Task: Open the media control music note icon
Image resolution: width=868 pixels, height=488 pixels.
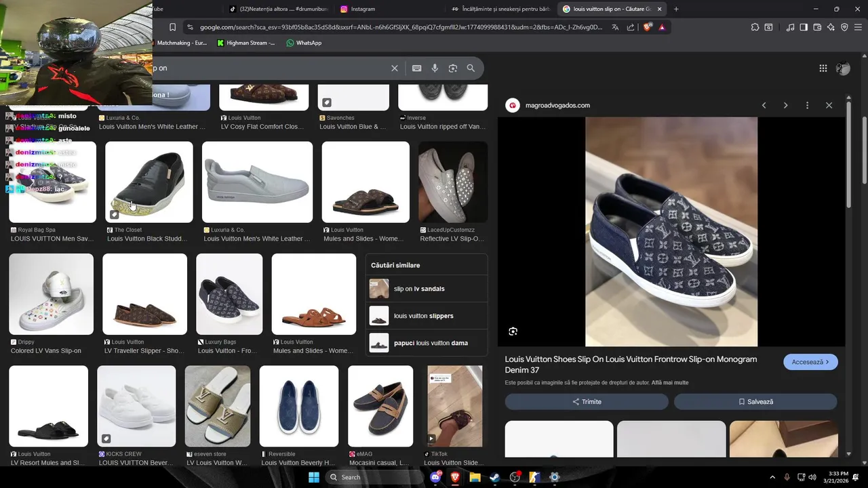Action: click(x=790, y=27)
